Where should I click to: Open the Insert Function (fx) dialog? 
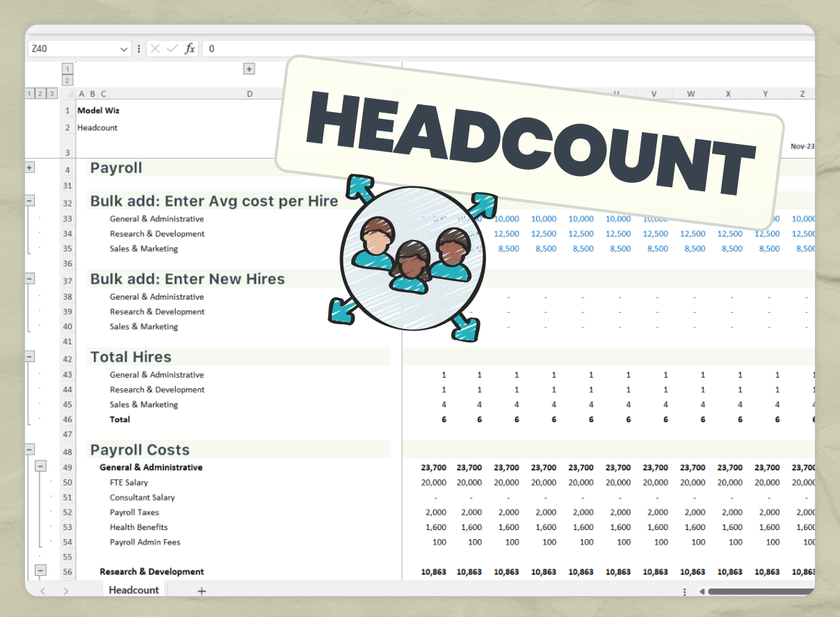click(x=189, y=48)
